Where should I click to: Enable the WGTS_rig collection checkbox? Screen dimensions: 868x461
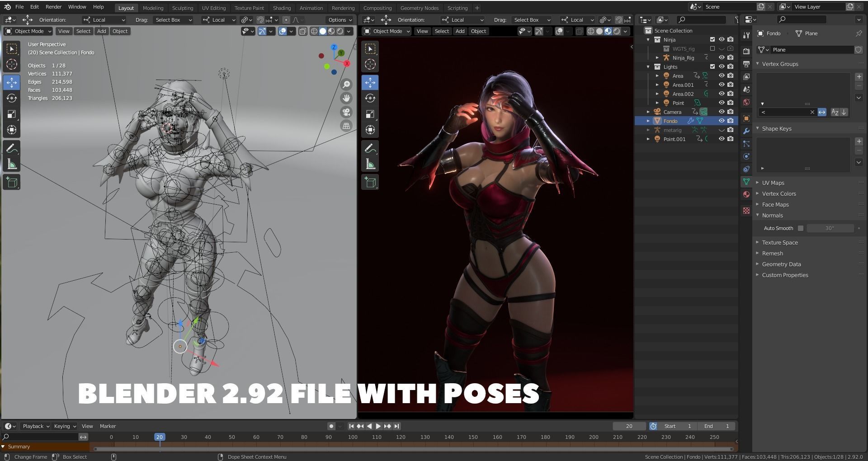pos(712,48)
